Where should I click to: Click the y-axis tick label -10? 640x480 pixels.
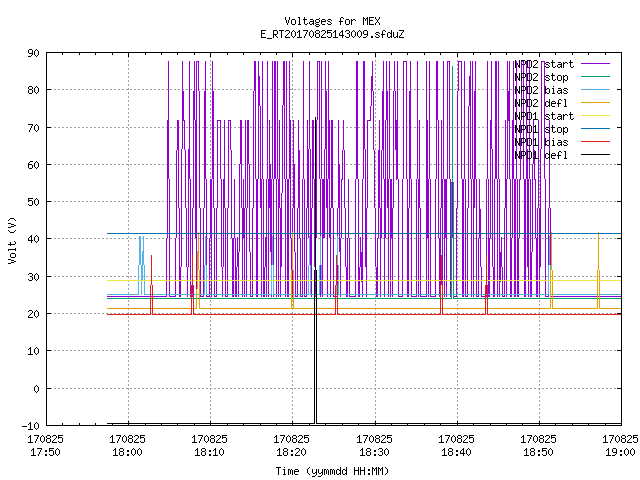tap(31, 426)
